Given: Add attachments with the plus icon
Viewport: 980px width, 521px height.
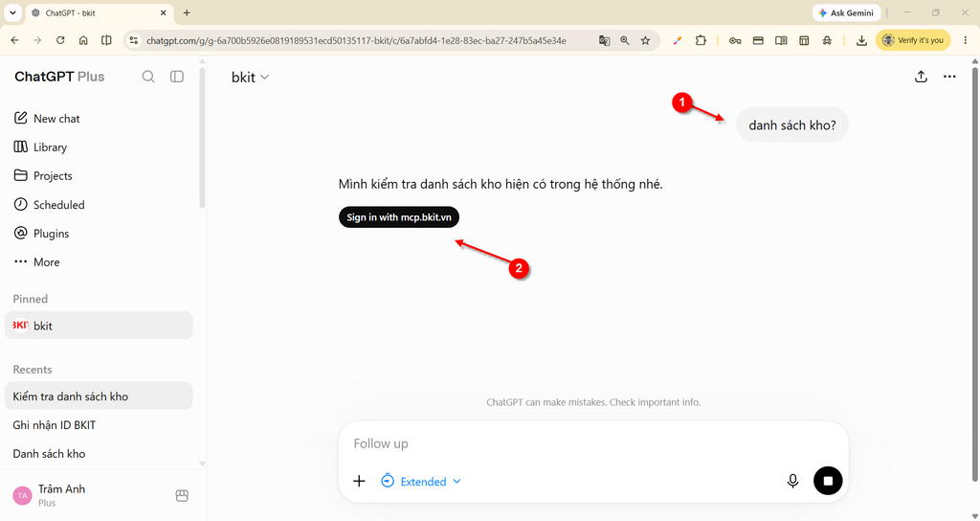Looking at the screenshot, I should (x=359, y=481).
